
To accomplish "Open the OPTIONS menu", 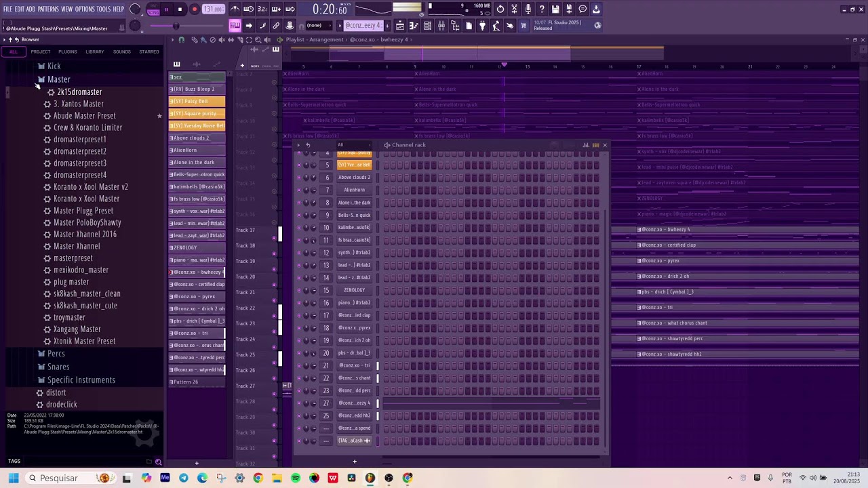I will point(85,9).
